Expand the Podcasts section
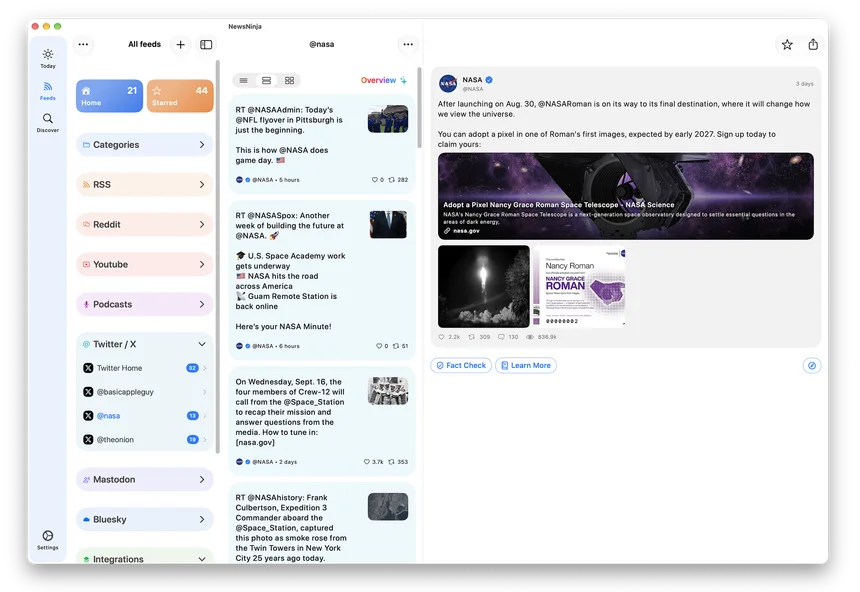The height and width of the screenshot is (592, 860). click(x=144, y=304)
